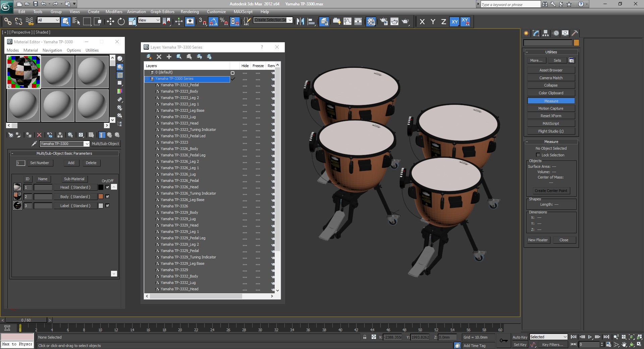644x349 pixels.
Task: Click the Select Object arrow tool
Action: point(66,22)
